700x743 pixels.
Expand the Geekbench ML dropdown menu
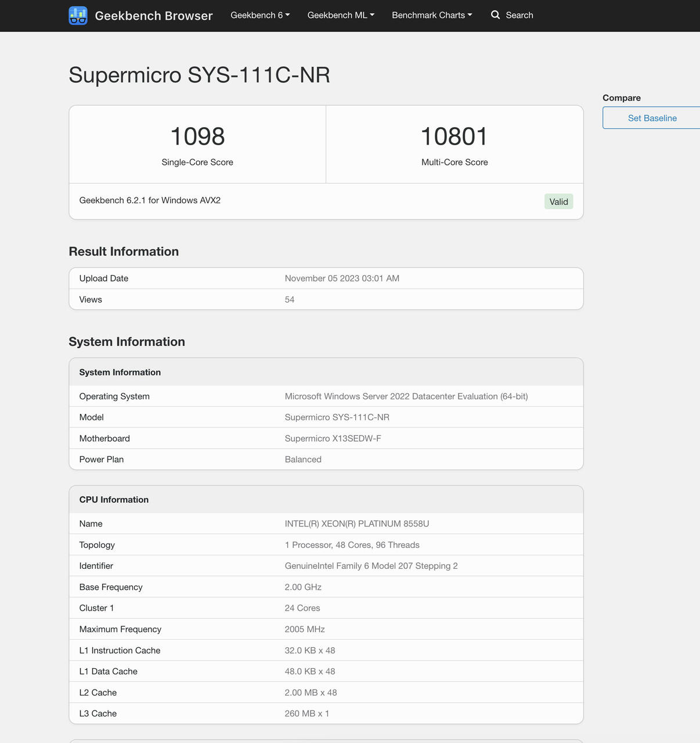pyautogui.click(x=341, y=15)
